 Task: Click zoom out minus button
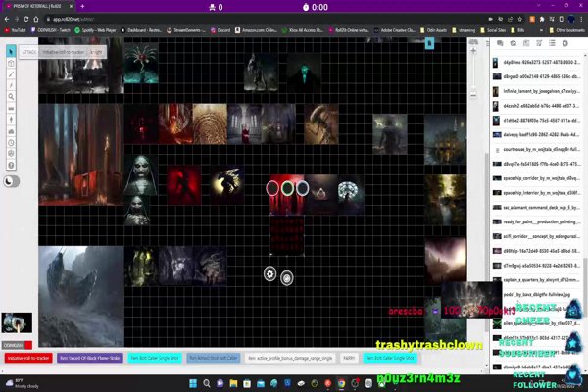tap(473, 95)
